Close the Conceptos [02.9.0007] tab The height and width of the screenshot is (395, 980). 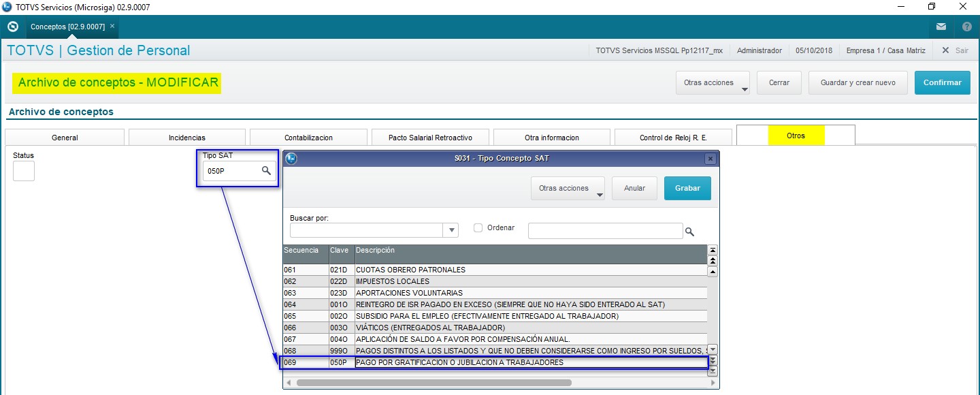click(112, 26)
